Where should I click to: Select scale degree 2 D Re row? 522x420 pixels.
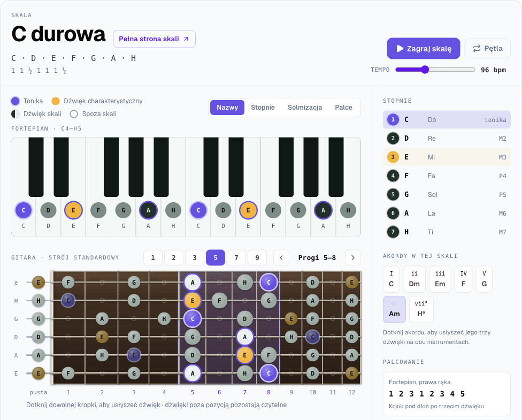[447, 138]
